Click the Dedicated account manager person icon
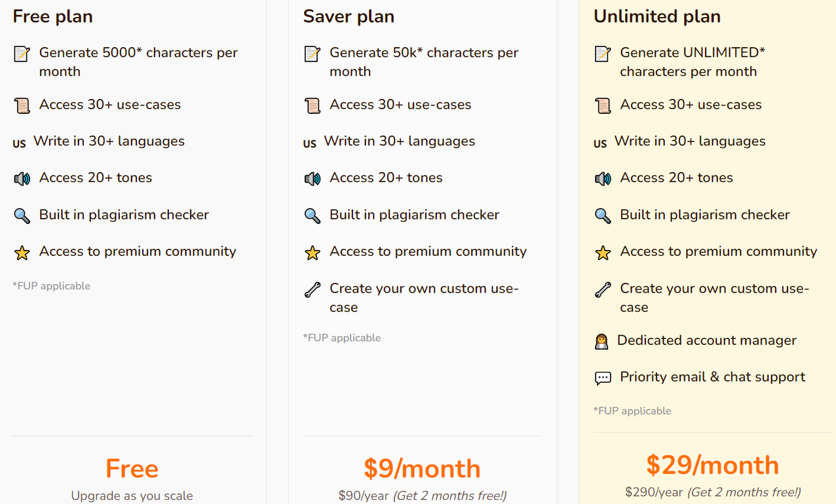The width and height of the screenshot is (836, 504). click(x=601, y=341)
